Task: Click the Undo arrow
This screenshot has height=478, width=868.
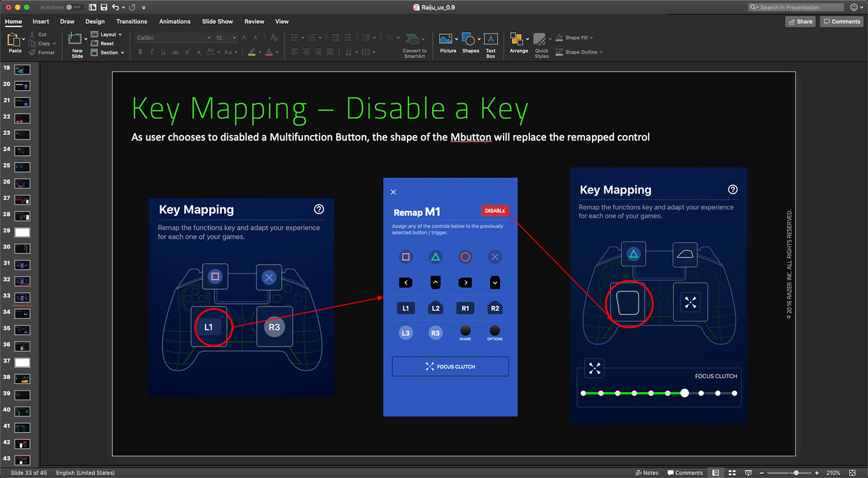Action: click(x=115, y=7)
